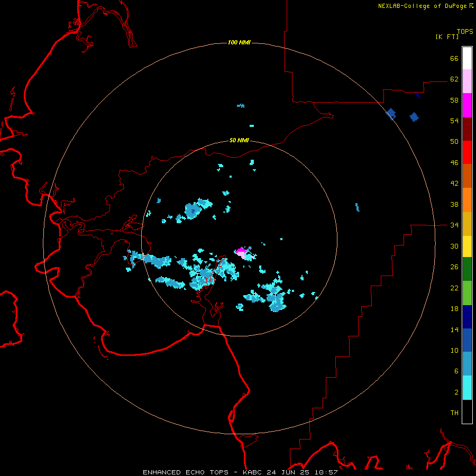Click the legend value "54"

(x=454, y=121)
